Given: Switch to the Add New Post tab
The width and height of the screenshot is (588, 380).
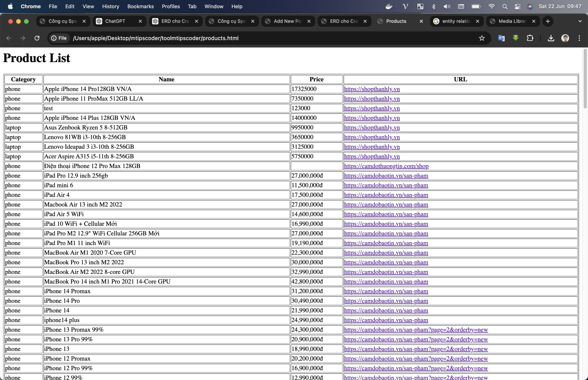Looking at the screenshot, I should pyautogui.click(x=288, y=21).
